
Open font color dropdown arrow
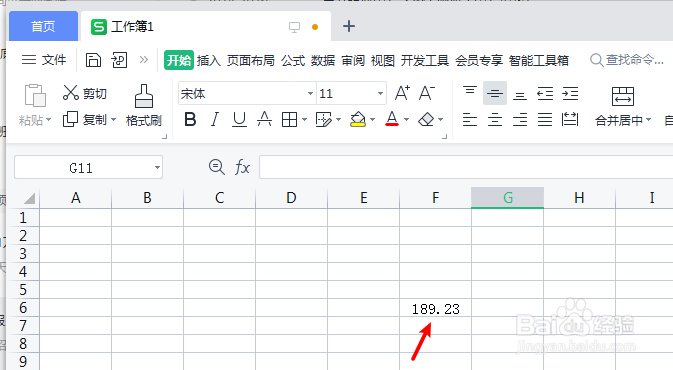[x=406, y=119]
